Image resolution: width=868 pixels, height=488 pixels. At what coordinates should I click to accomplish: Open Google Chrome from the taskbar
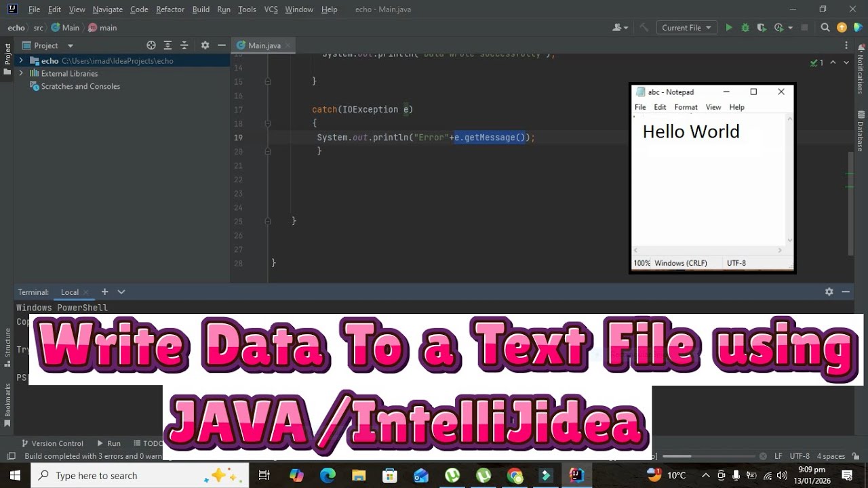[515, 475]
